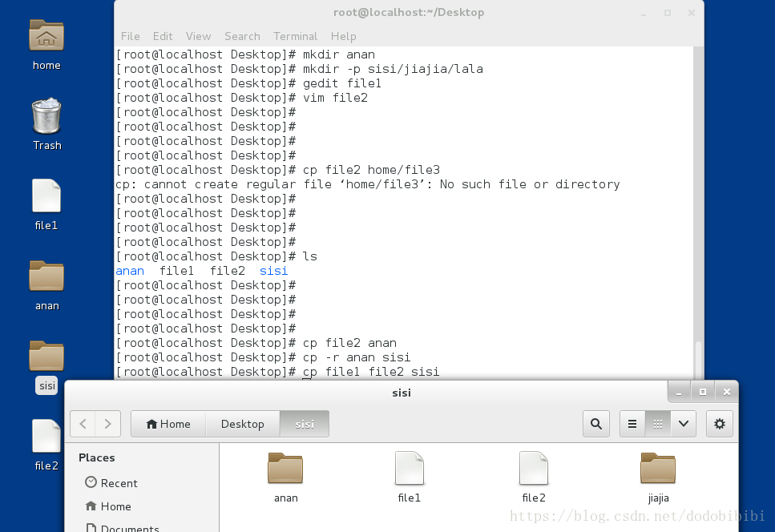Minimize the terminal window
Viewport: 775px width, 532px height.
pyautogui.click(x=644, y=14)
